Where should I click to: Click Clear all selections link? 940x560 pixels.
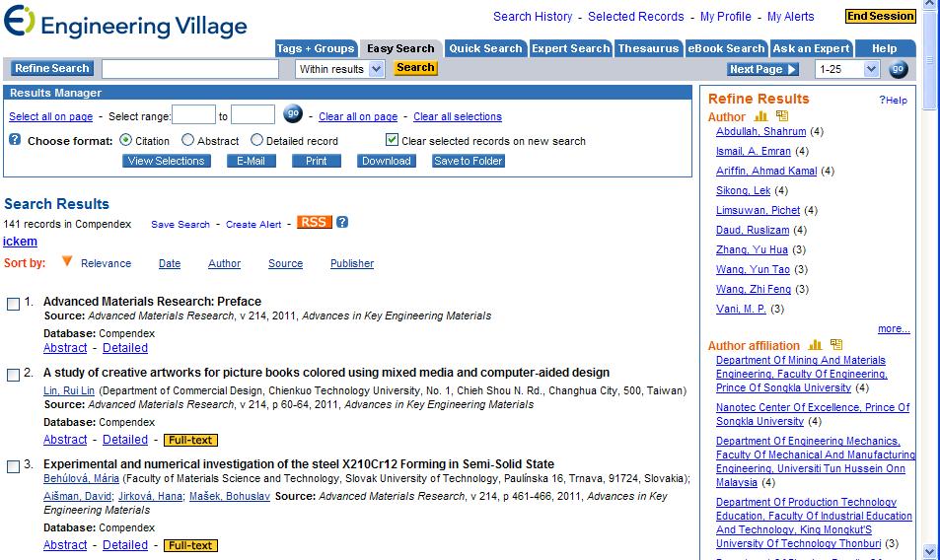pos(458,116)
